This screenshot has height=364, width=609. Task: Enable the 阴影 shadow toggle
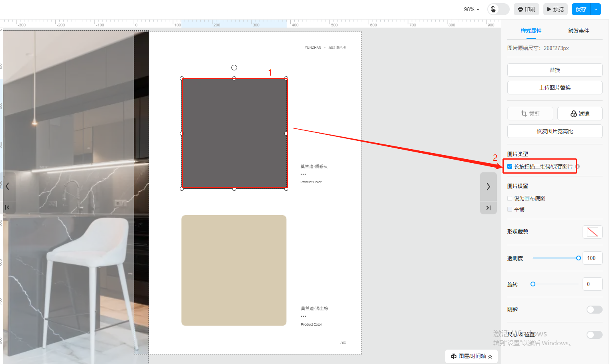[x=594, y=310]
